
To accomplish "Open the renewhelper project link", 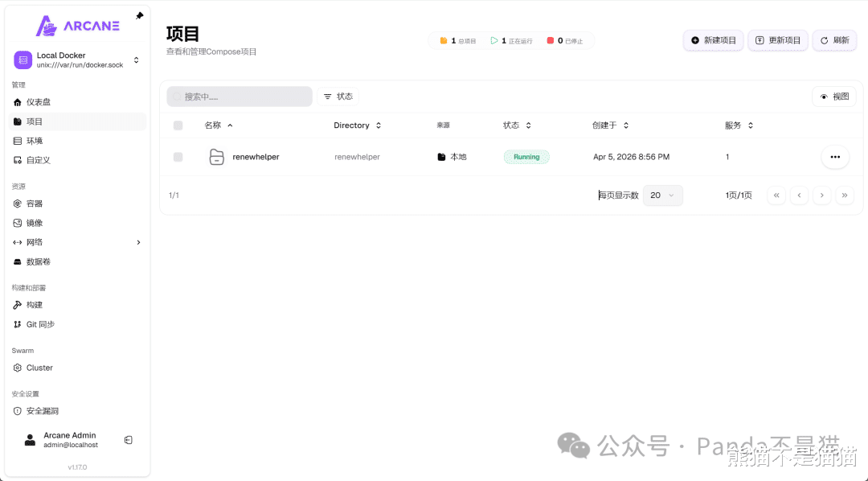I will point(256,157).
